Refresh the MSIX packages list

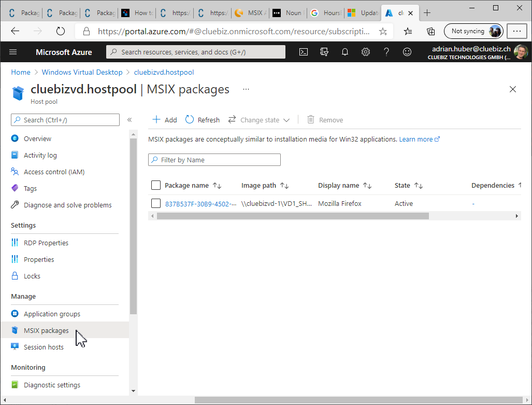point(203,120)
